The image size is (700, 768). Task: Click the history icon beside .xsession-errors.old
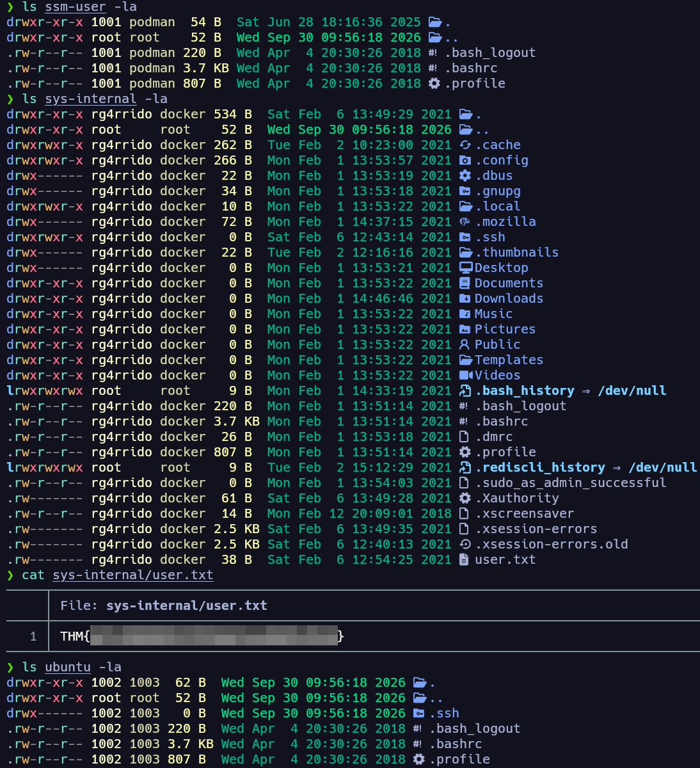(465, 545)
